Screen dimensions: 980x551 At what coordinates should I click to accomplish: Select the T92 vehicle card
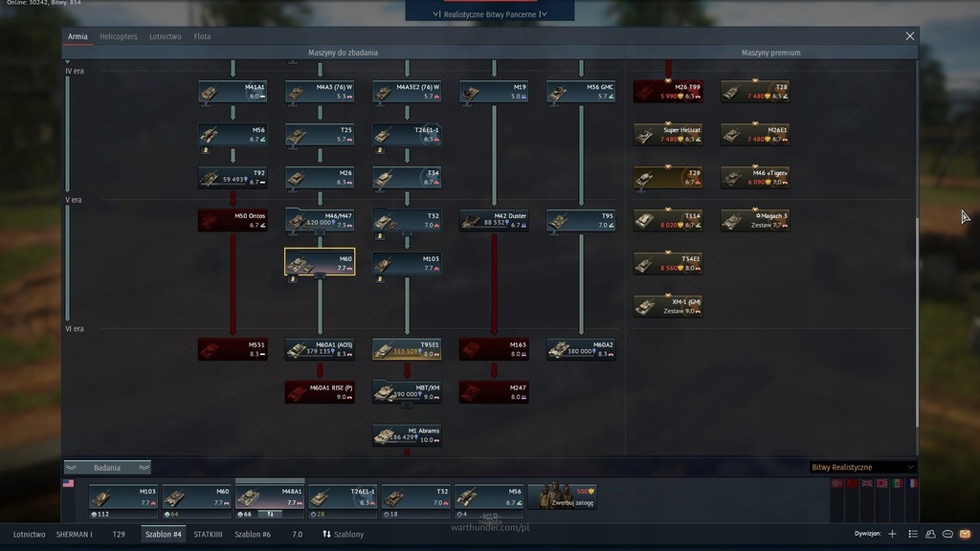click(x=233, y=177)
